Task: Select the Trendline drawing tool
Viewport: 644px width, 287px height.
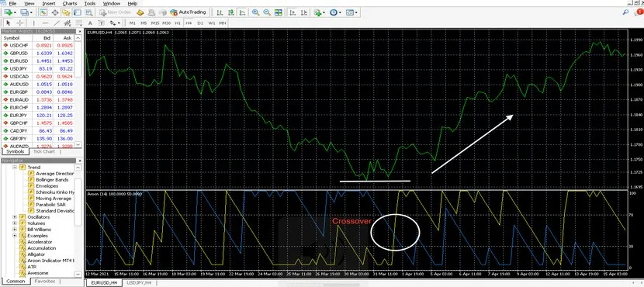Action: pyautogui.click(x=57, y=23)
